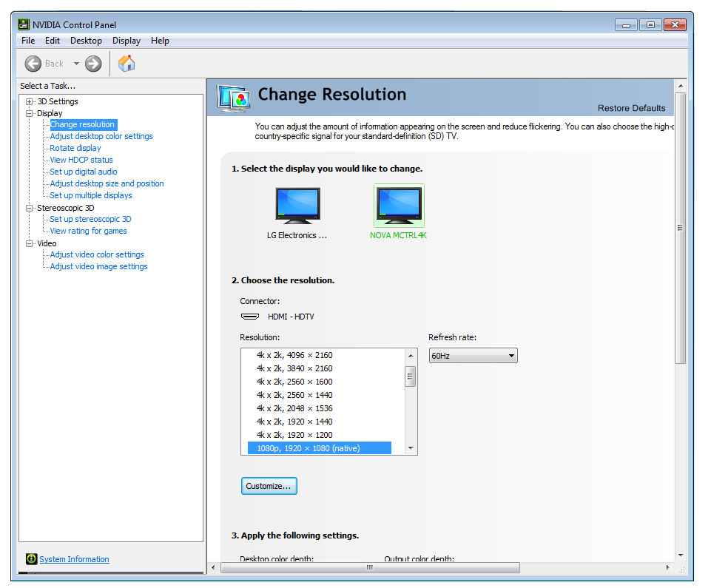
Task: Click the Back arrow button
Action: coord(33,64)
